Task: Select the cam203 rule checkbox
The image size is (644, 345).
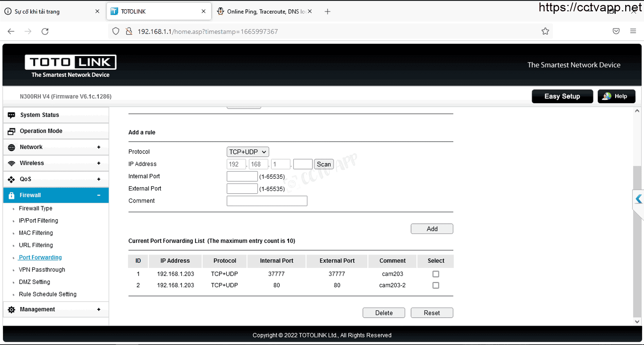Action: coord(435,274)
